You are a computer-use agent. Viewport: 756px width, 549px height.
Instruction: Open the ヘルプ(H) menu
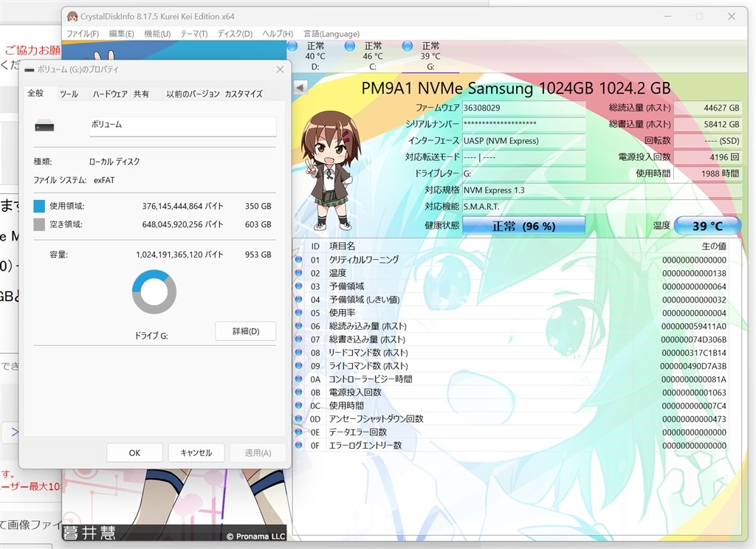point(278,34)
